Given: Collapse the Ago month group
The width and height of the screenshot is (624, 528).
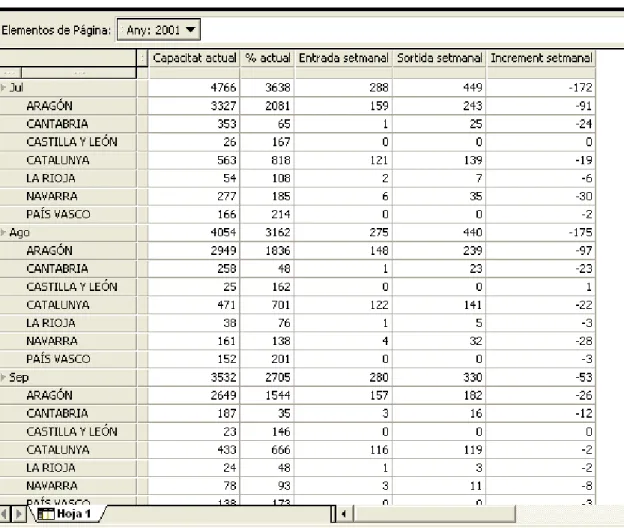Looking at the screenshot, I should coord(4,232).
